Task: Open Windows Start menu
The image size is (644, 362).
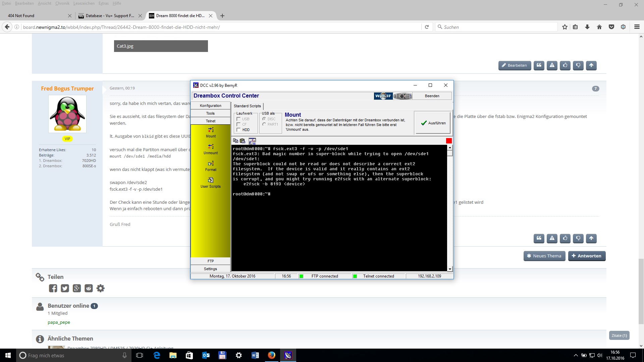Action: point(8,355)
